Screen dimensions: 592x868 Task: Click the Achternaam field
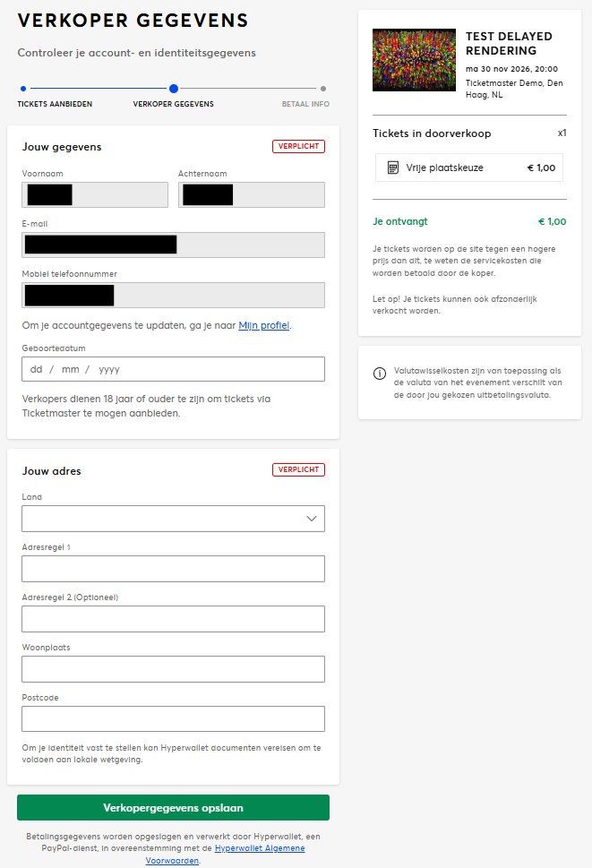(251, 195)
